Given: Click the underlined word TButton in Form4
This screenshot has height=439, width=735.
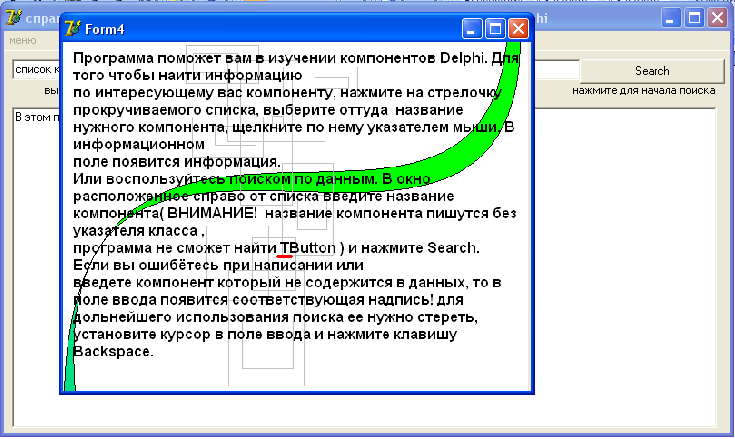Looking at the screenshot, I should point(308,247).
